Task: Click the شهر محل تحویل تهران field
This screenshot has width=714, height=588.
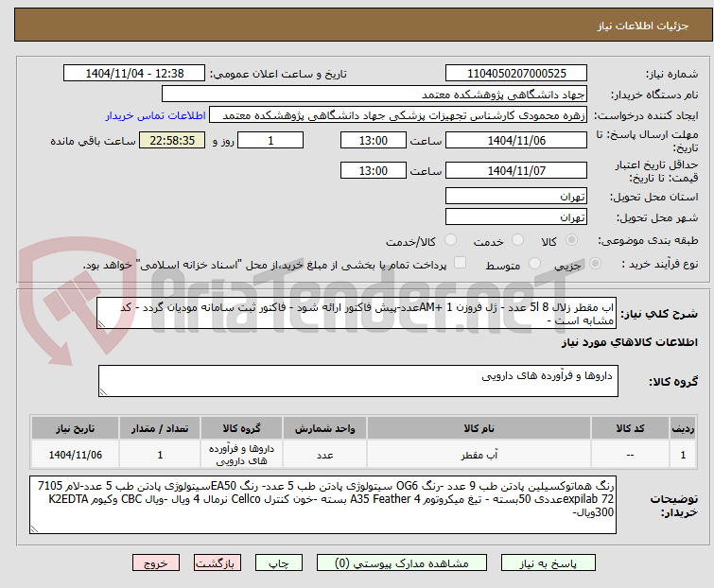Action: 516,217
